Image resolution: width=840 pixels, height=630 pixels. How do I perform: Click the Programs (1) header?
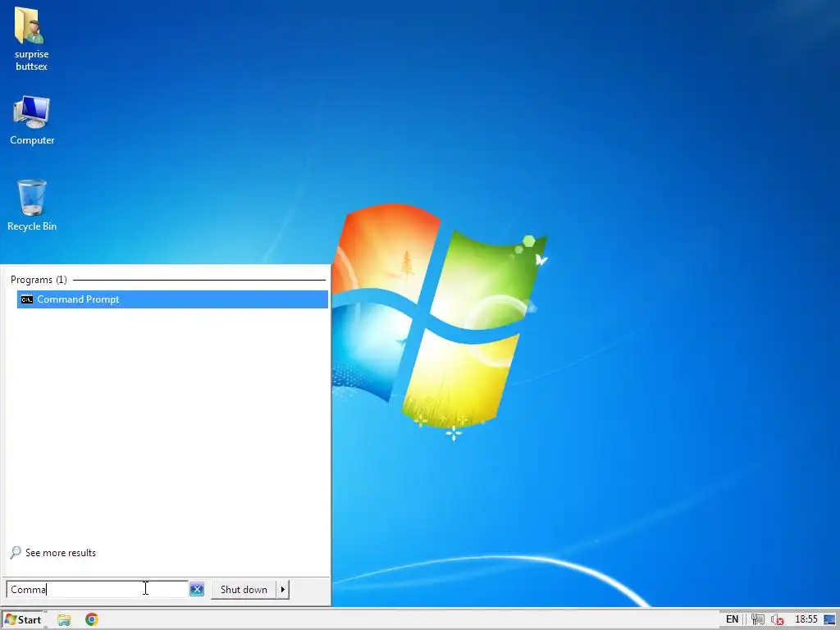click(39, 280)
